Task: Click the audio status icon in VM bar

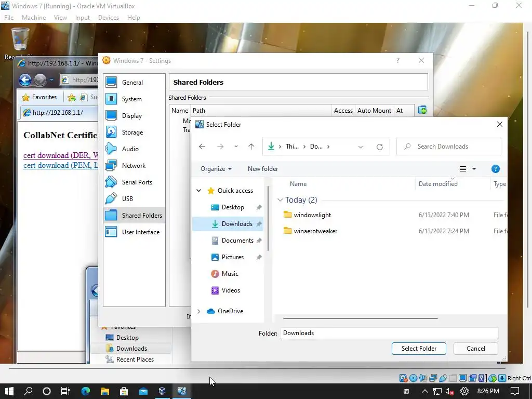Action: click(x=423, y=378)
